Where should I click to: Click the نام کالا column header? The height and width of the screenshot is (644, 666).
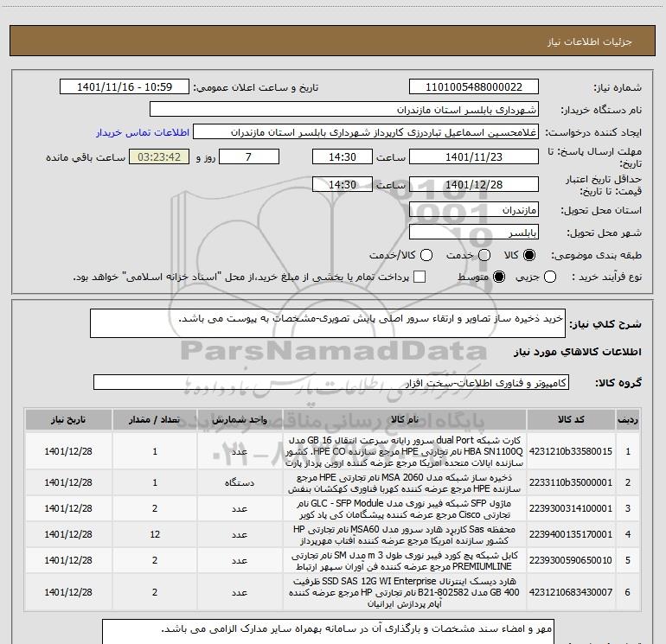click(405, 420)
